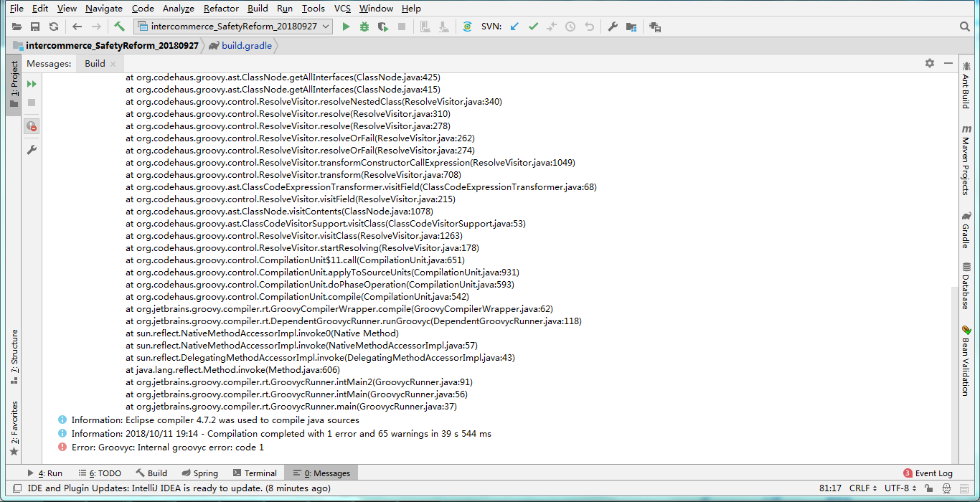980x502 pixels.
Task: Open Project Structure icon
Action: [631, 27]
